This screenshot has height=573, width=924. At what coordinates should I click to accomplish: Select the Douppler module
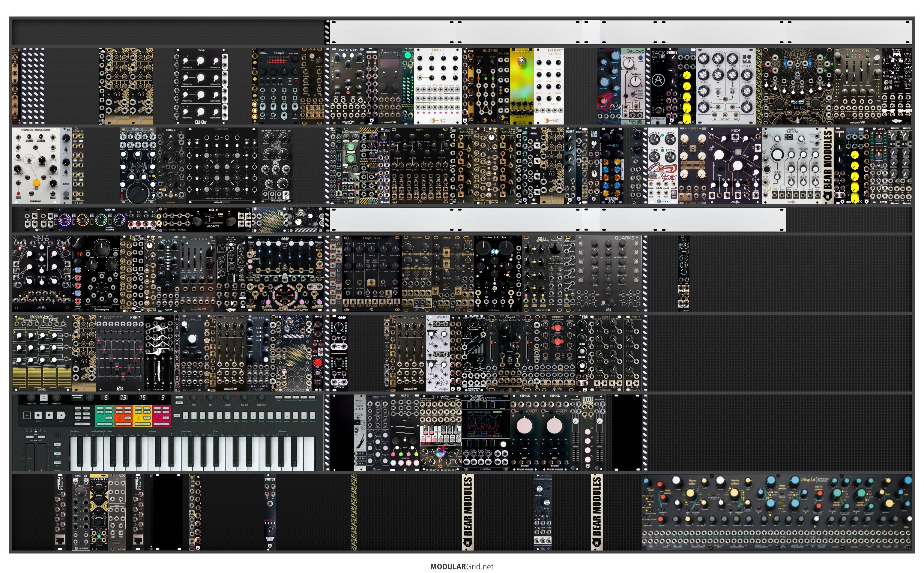click(x=192, y=353)
